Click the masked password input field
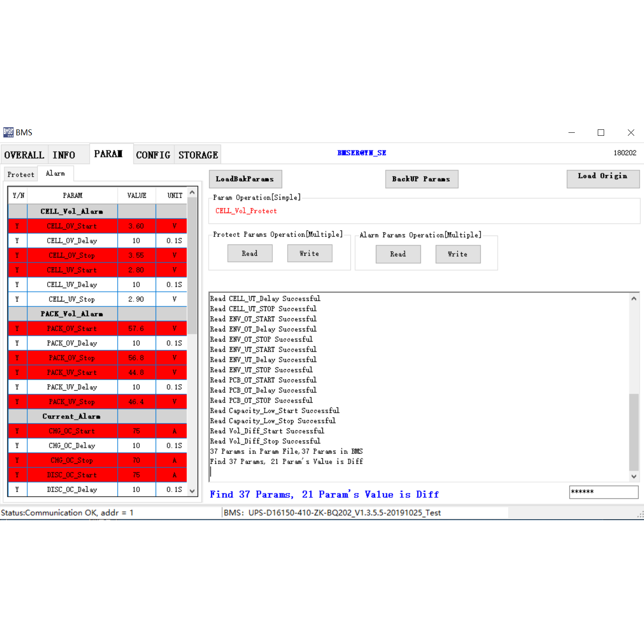644x644 pixels. (604, 492)
